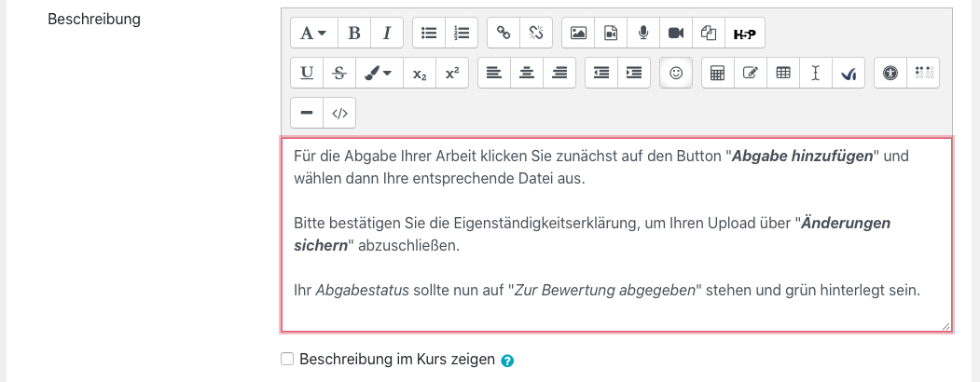
Task: Click the checkmark V toolbar icon
Action: (849, 73)
